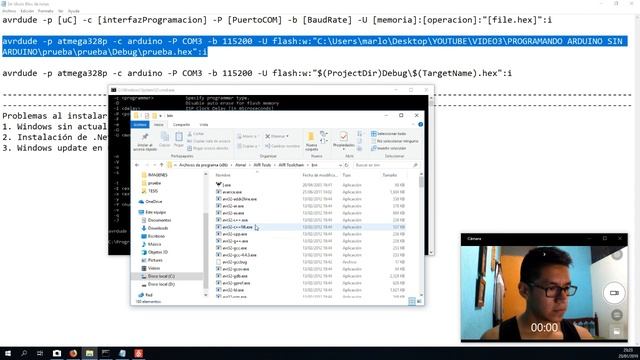Image resolution: width=640 pixels, height=360 pixels.
Task: Click Camera app record video button
Action: coord(614,293)
